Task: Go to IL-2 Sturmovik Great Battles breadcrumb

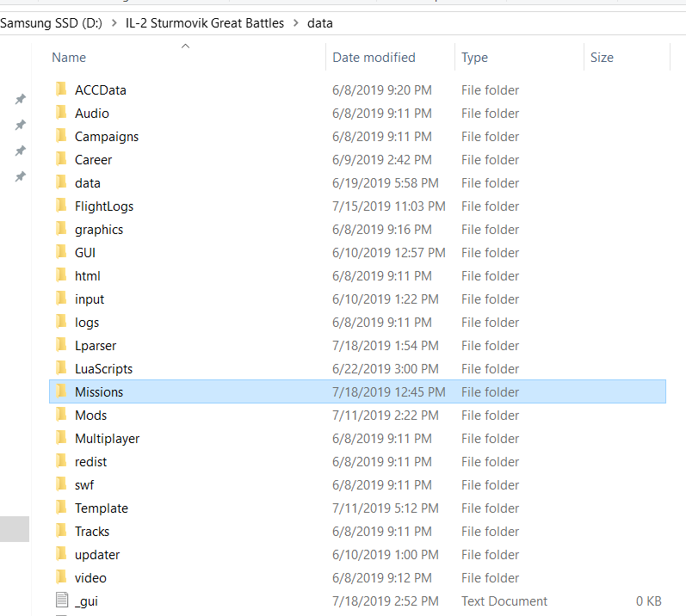Action: [x=205, y=23]
